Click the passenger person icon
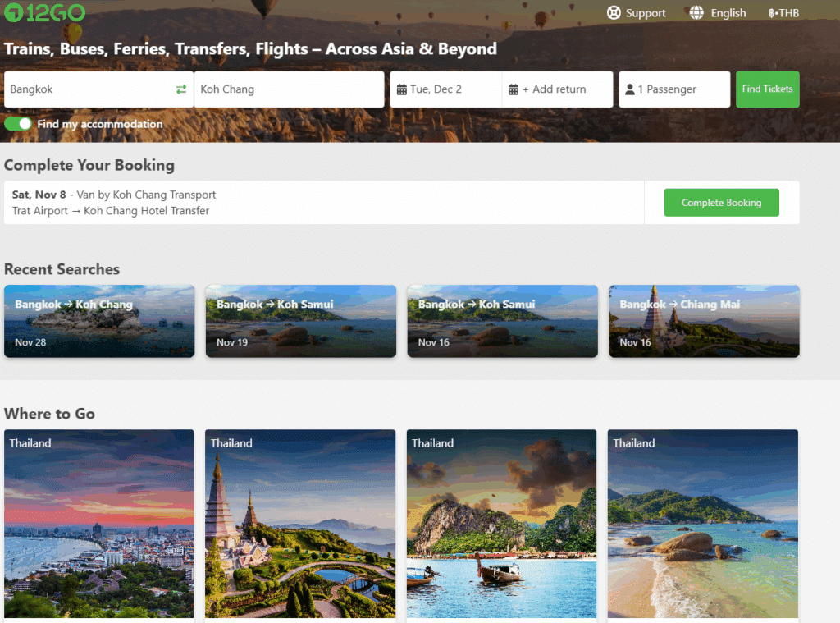The image size is (840, 623). (x=630, y=89)
